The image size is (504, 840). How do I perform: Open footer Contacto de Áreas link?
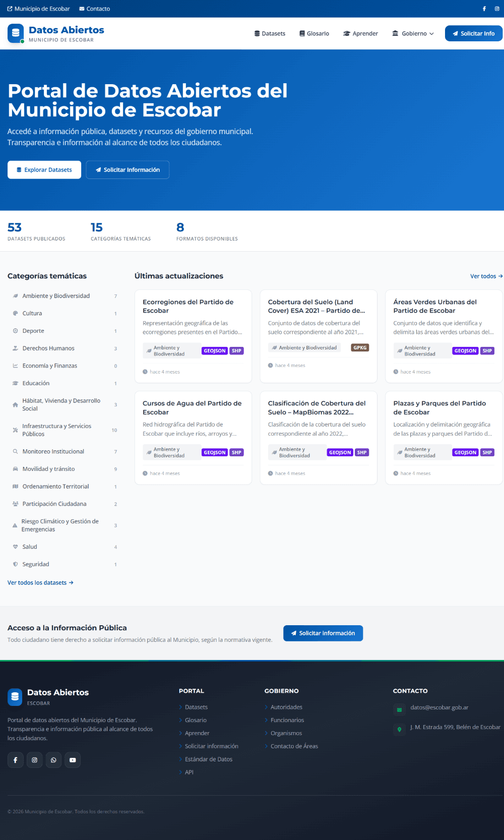[x=294, y=746]
